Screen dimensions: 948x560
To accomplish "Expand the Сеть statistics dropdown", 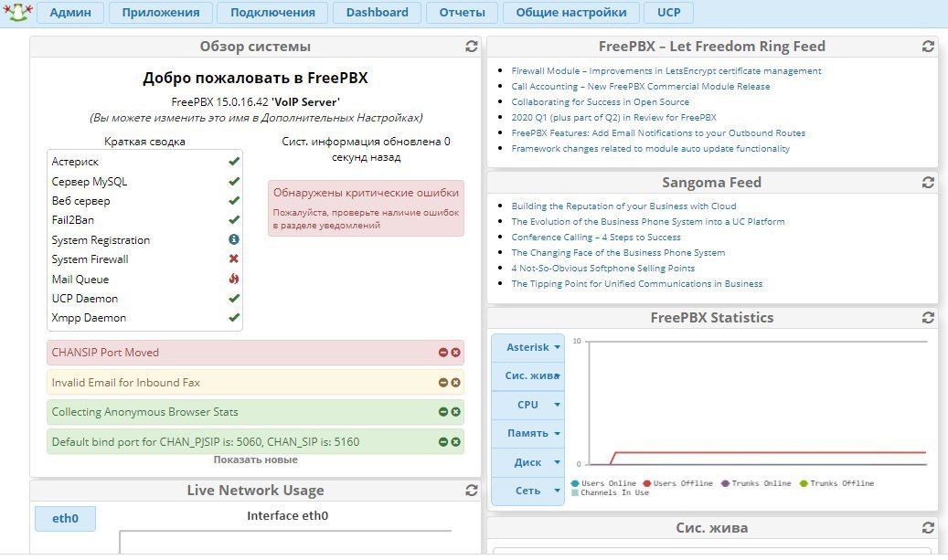I will pos(527,491).
